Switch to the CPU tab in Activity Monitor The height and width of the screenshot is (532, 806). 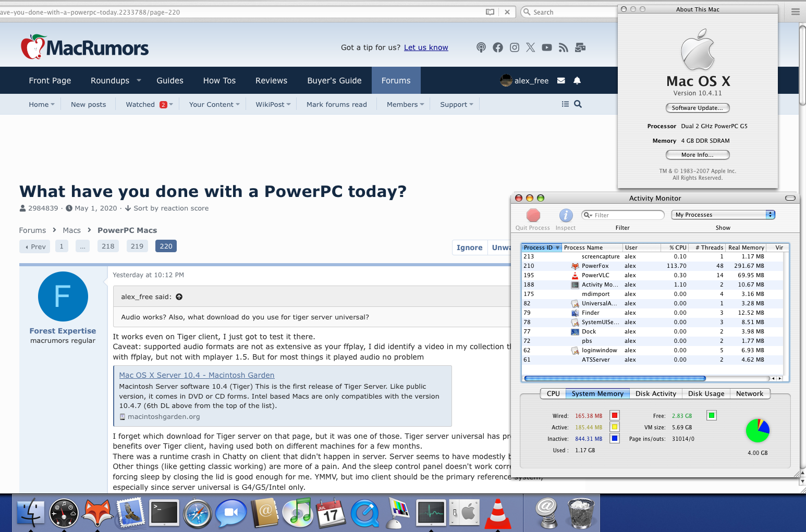(x=553, y=394)
